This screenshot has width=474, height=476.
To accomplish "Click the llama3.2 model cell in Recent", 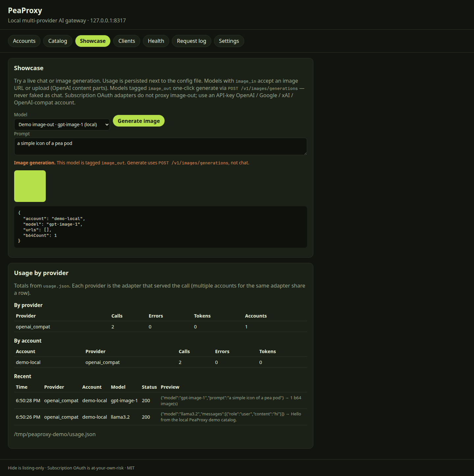I will pyautogui.click(x=120, y=417).
